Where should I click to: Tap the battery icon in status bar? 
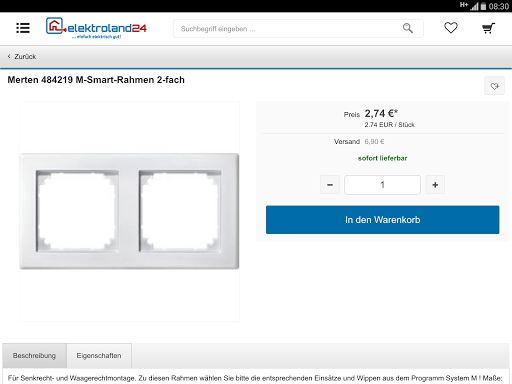tap(483, 6)
